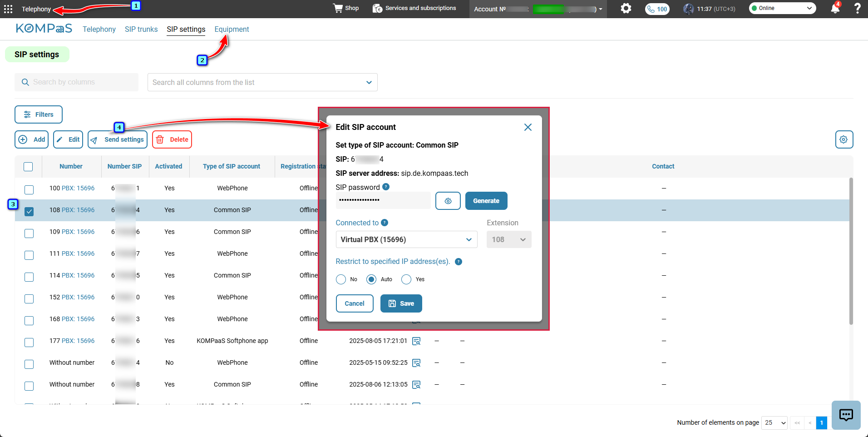This screenshot has width=868, height=437.
Task: Check the row for extension 109
Action: [29, 233]
